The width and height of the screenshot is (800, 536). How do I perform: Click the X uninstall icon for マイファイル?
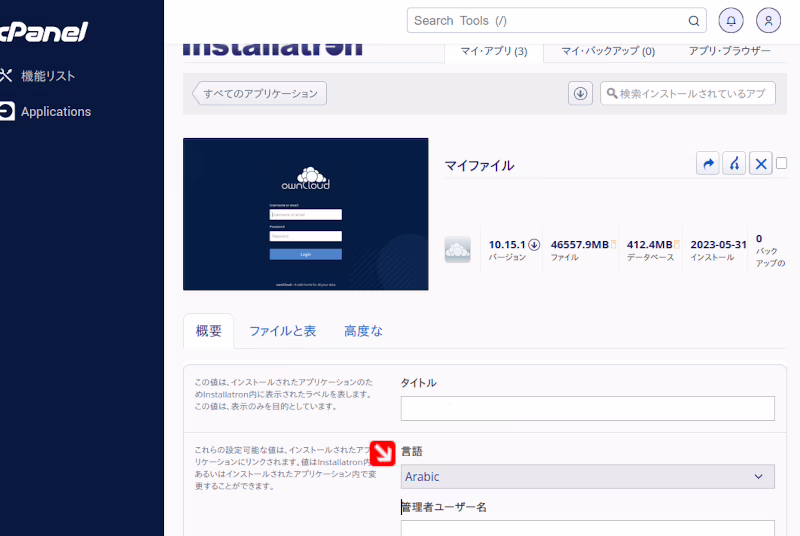pyautogui.click(x=761, y=164)
